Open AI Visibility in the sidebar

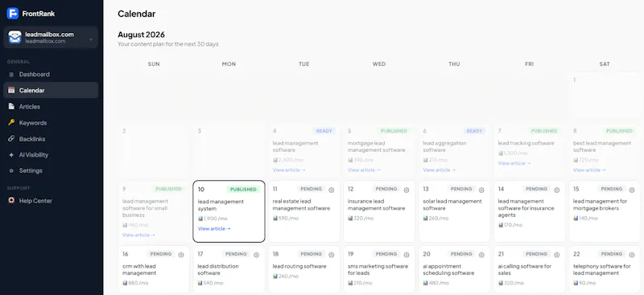[51, 154]
